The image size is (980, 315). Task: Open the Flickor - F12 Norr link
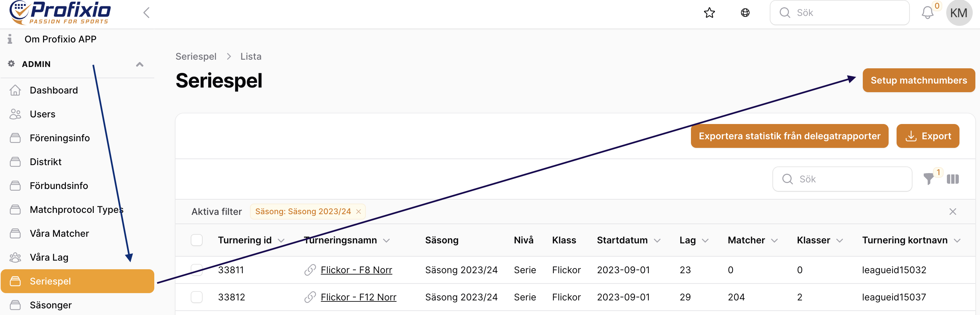(x=358, y=297)
